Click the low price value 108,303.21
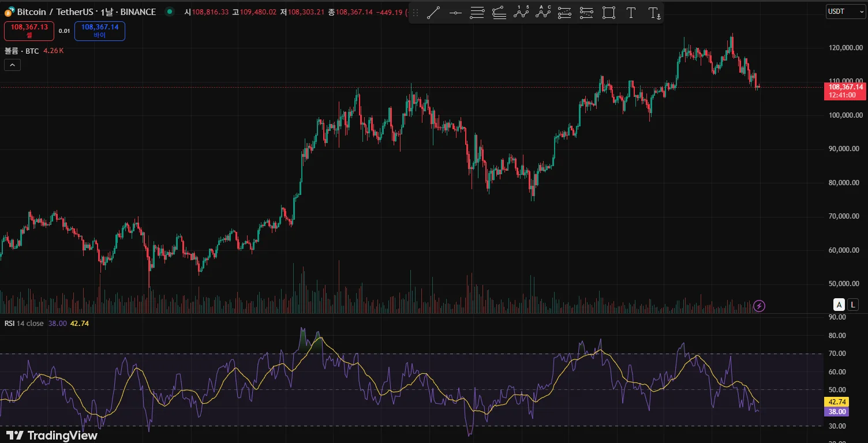This screenshot has height=443, width=868. [x=306, y=12]
